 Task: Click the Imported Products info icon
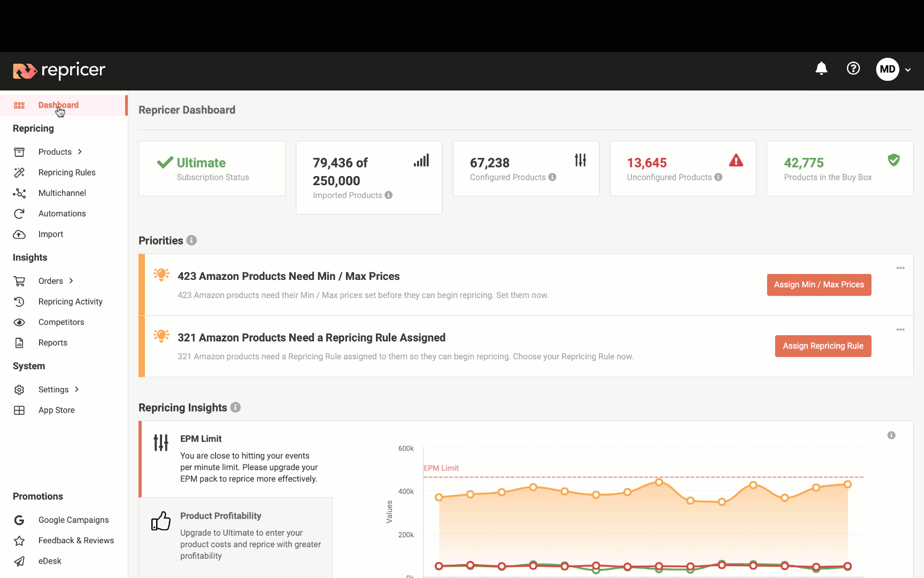coord(389,195)
